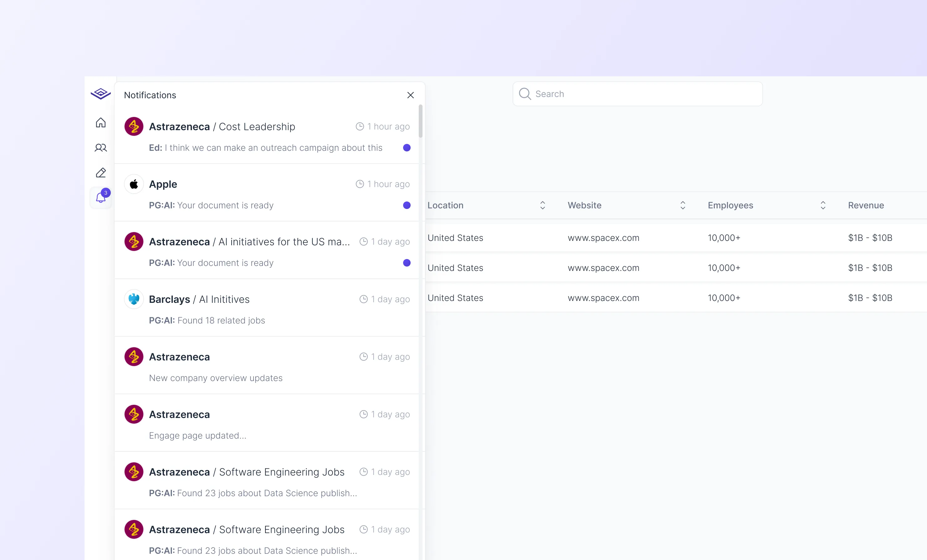Screen dimensions: 927x560
Task: Click the notification count badge showing 3
Action: 106,193
